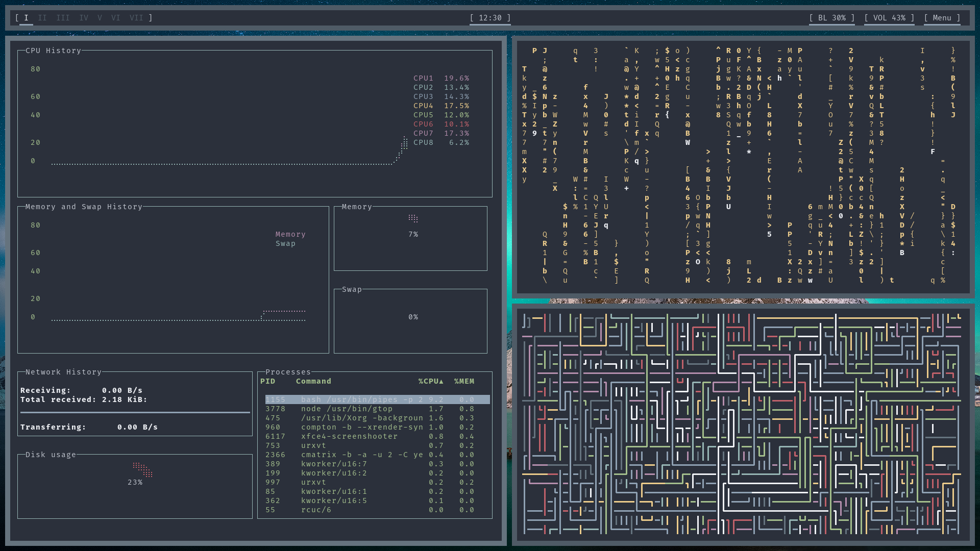Click the Transferring 0.00 B/s line
This screenshot has height=551, width=980.
coord(89,427)
